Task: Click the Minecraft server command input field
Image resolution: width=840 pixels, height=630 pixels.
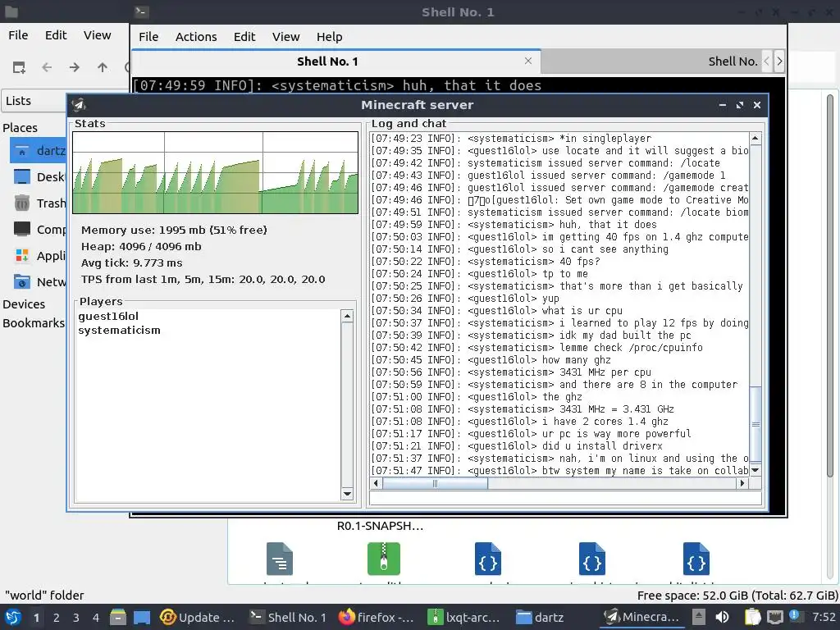Action: (565, 498)
